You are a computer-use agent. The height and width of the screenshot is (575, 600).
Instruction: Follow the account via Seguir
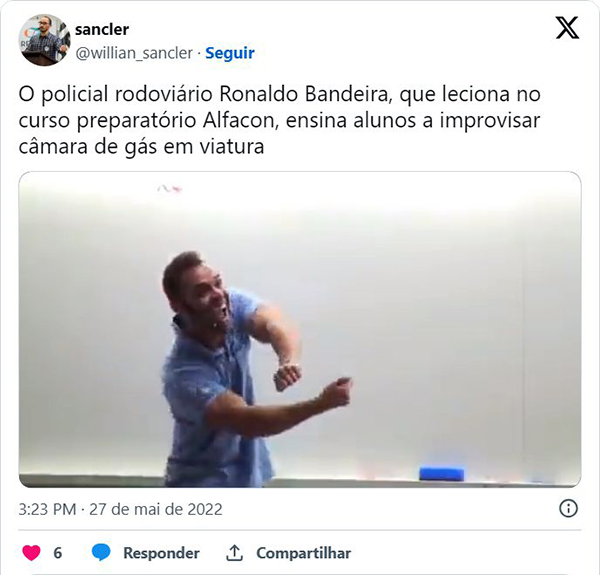coord(230,53)
